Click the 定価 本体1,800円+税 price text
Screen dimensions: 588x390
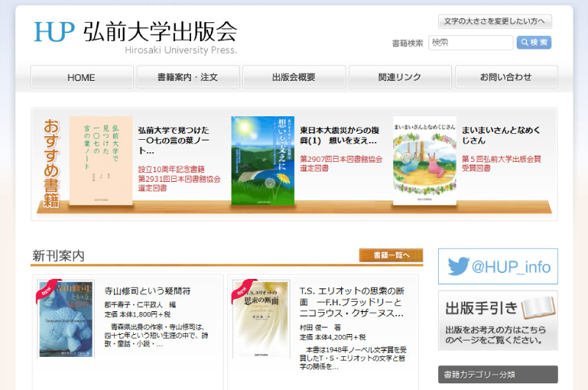pos(137,314)
